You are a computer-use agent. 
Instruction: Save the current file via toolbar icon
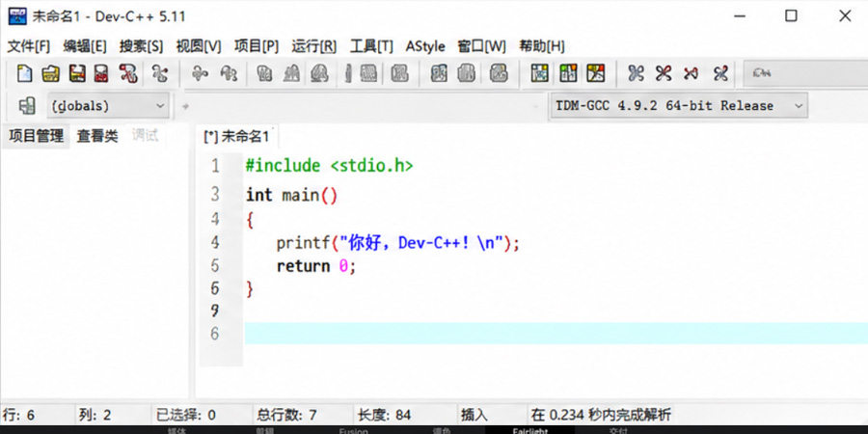77,73
